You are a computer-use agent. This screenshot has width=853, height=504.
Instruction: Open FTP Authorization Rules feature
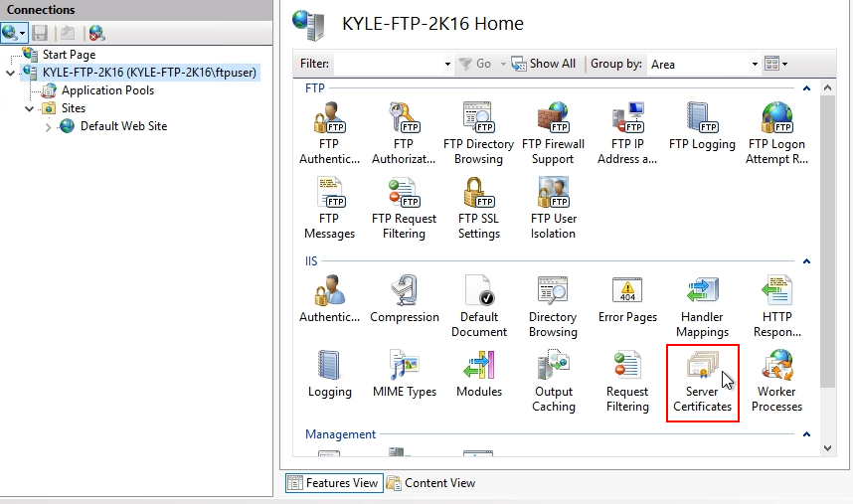(x=404, y=133)
